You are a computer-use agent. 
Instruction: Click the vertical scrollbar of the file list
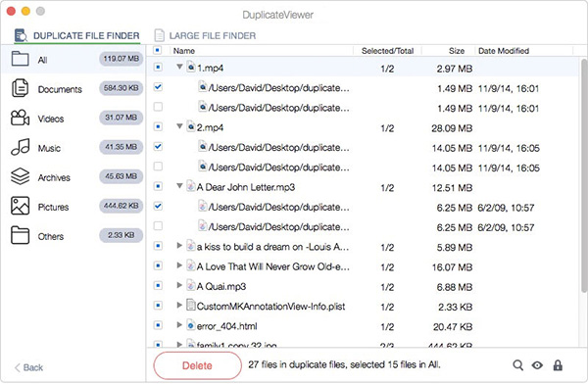click(x=583, y=175)
